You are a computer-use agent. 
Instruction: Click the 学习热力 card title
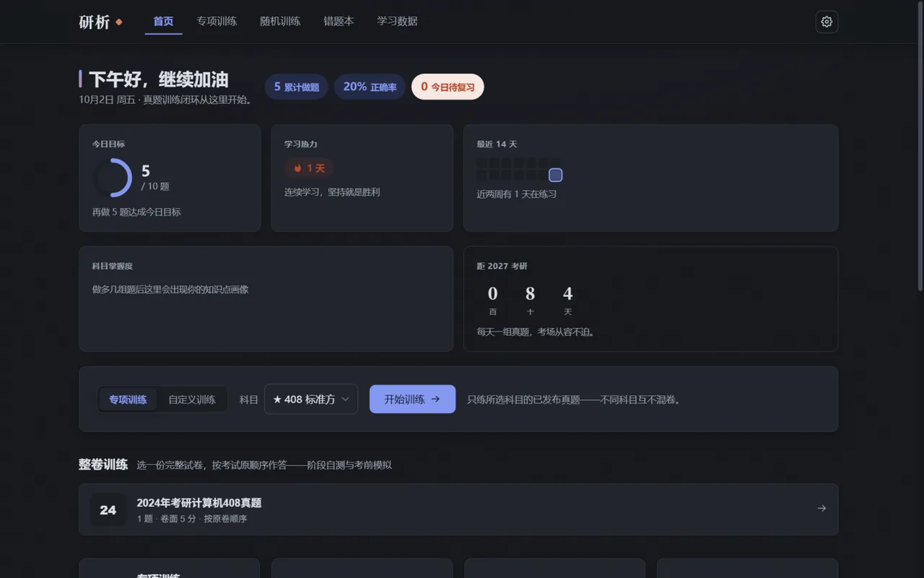click(301, 144)
